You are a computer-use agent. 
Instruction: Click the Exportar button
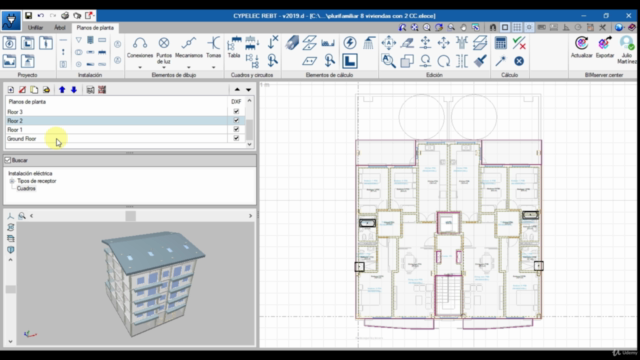604,47
